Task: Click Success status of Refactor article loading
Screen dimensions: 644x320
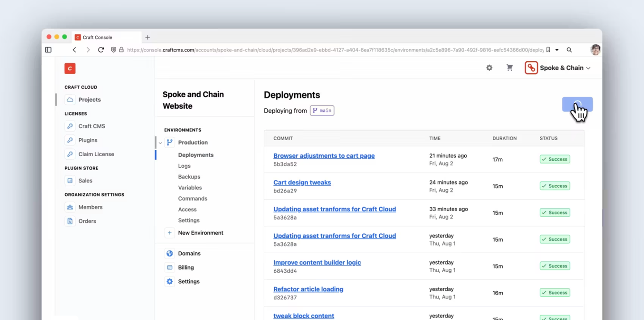Action: pyautogui.click(x=555, y=293)
